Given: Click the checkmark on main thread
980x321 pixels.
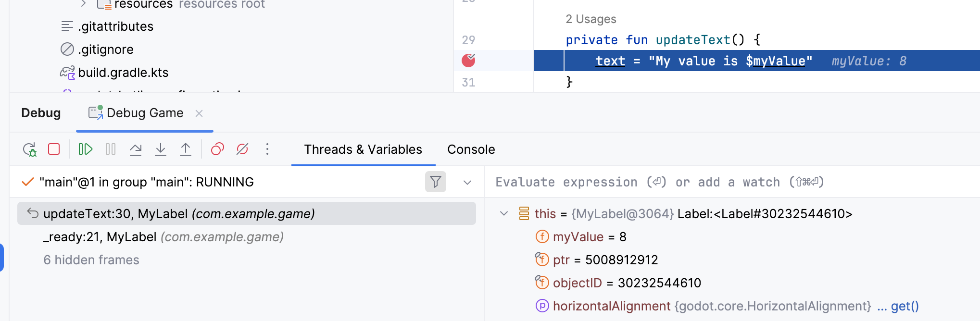Looking at the screenshot, I should click(x=28, y=182).
